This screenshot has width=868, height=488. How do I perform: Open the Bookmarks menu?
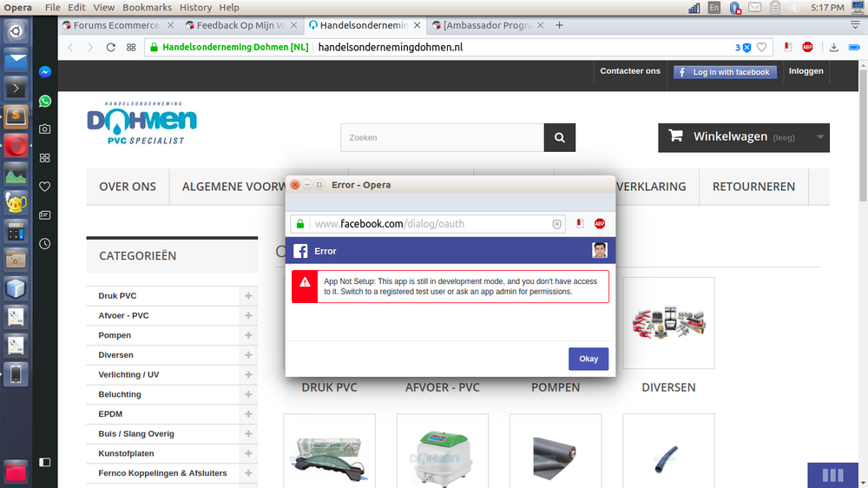click(x=147, y=7)
